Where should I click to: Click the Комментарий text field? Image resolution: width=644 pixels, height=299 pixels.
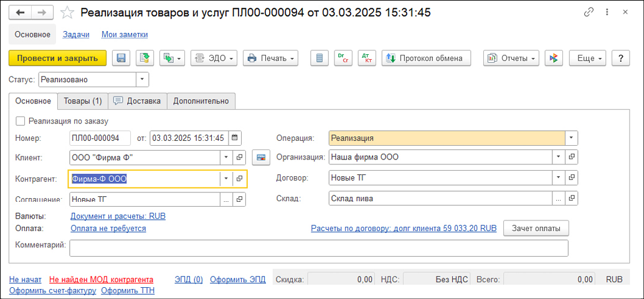coord(318,248)
